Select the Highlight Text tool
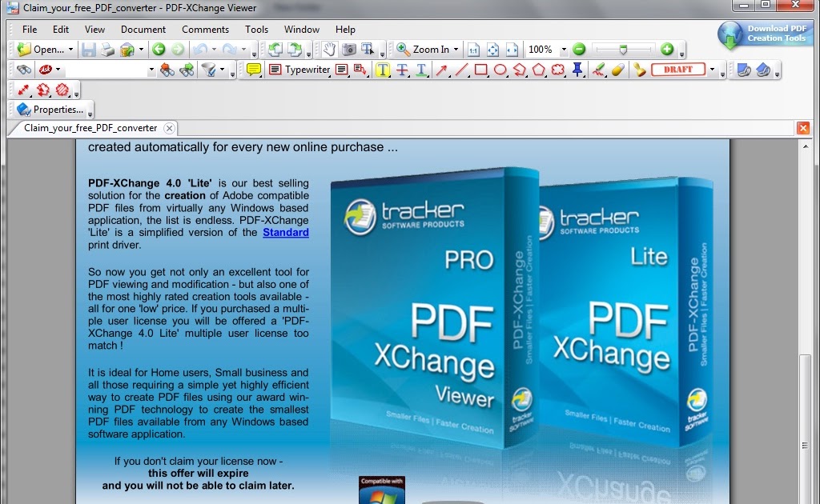The width and height of the screenshot is (820, 504). pyautogui.click(x=383, y=70)
